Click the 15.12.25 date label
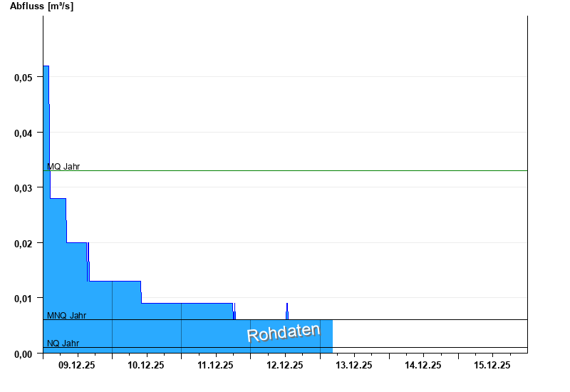Screen dimensions: 570x392 492,365
